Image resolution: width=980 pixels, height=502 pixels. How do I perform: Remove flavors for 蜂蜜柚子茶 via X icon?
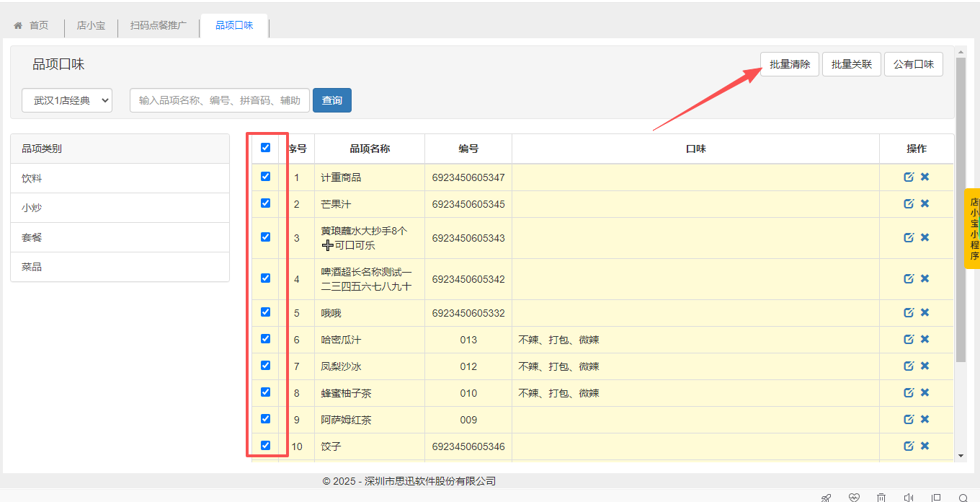click(x=925, y=392)
